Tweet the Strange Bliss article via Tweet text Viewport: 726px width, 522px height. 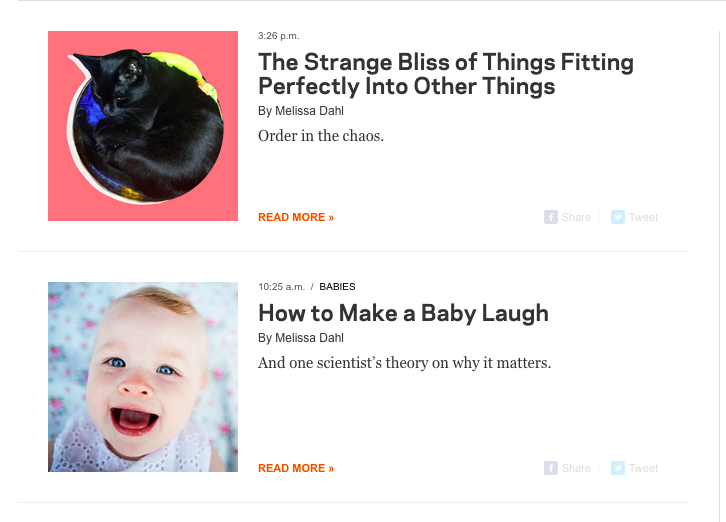coord(643,217)
